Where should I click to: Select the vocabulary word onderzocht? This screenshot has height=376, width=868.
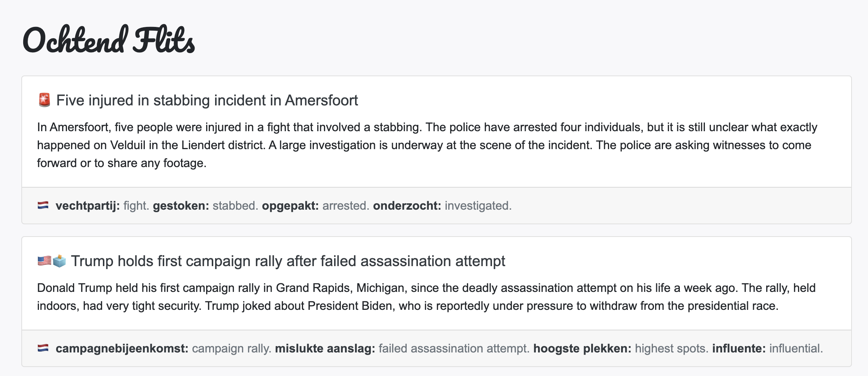click(407, 206)
